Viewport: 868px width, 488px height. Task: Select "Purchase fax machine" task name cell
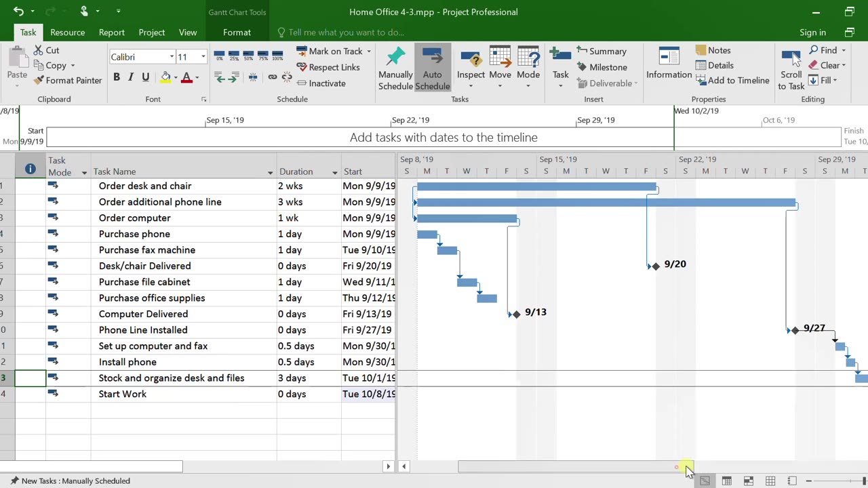(x=184, y=250)
